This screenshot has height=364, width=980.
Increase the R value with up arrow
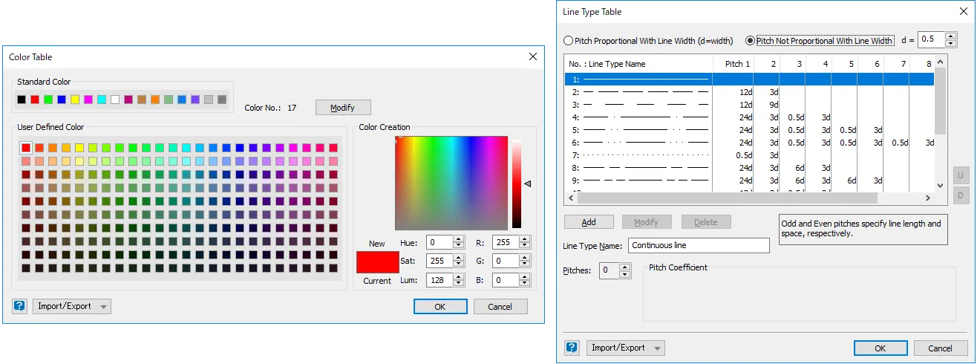pyautogui.click(x=526, y=239)
